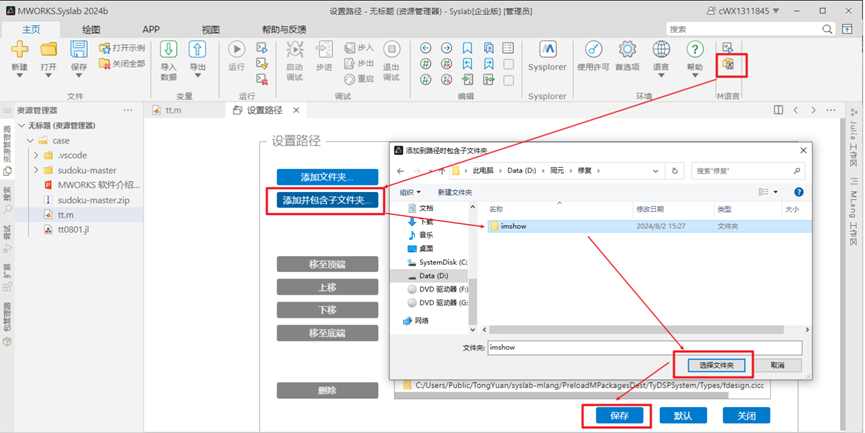The height and width of the screenshot is (433, 865).
Task: Click the 保存 floppy disk icon
Action: tap(79, 49)
